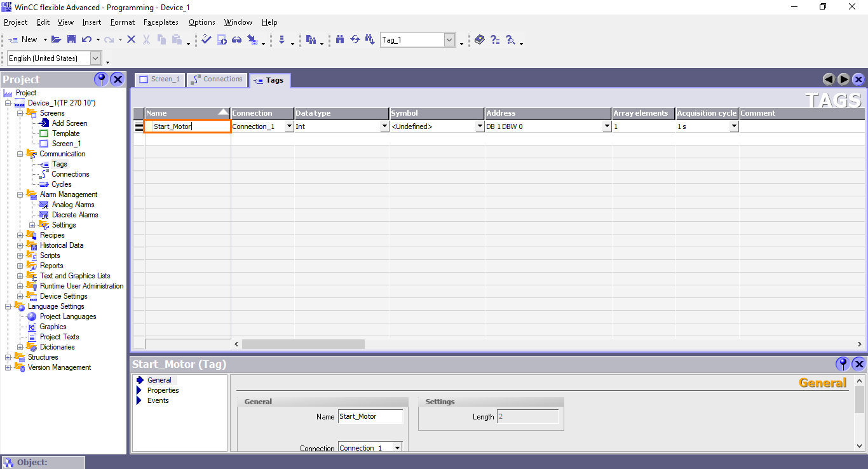This screenshot has width=868, height=469.
Task: Start the runtime system icon
Action: (222, 39)
